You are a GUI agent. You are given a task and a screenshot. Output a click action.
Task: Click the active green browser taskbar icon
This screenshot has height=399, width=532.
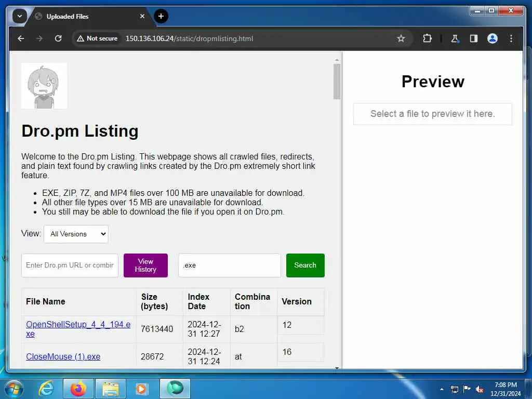(x=175, y=389)
